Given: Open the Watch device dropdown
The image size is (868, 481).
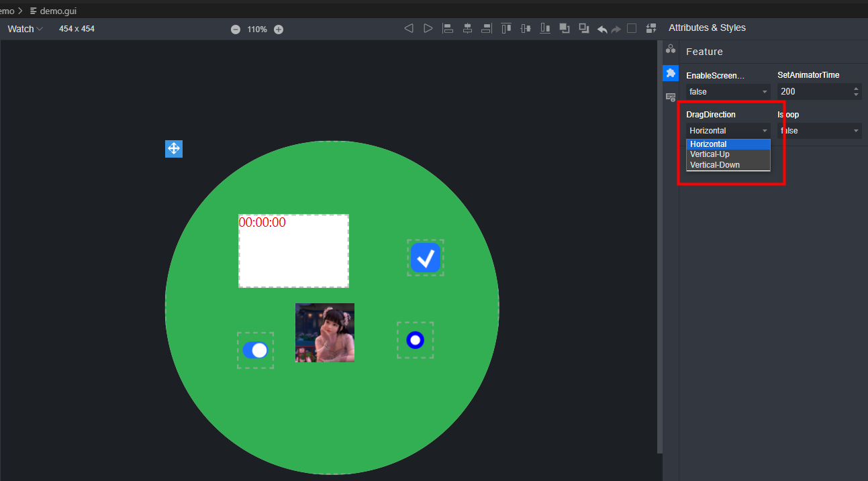Looking at the screenshot, I should click(x=25, y=29).
